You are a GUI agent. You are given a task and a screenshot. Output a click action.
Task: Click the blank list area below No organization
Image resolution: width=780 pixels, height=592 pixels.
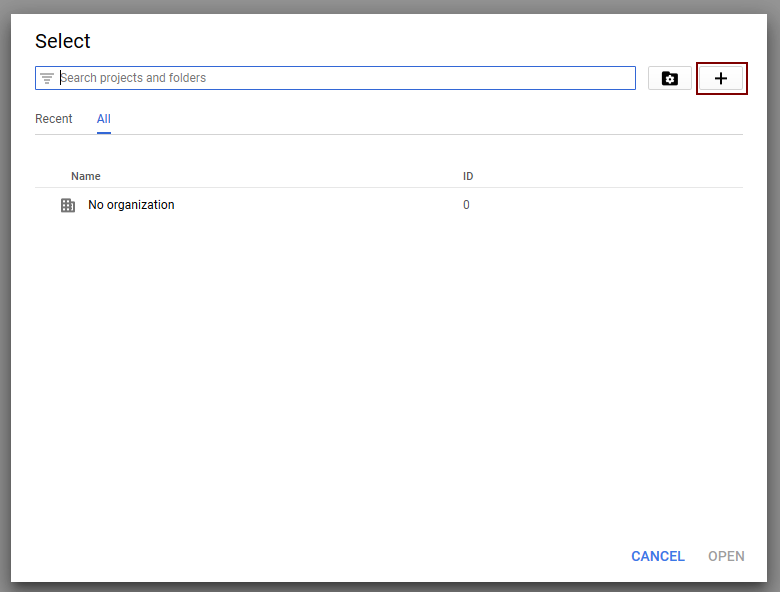[389, 378]
